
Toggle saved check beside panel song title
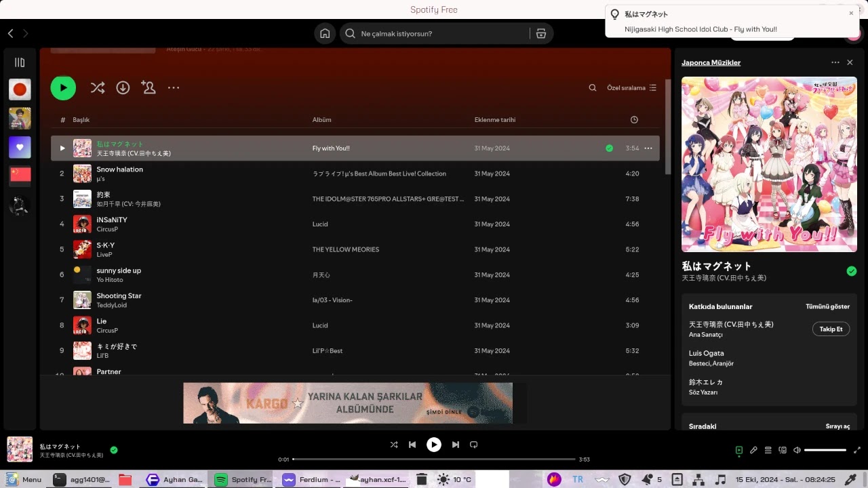tap(852, 271)
